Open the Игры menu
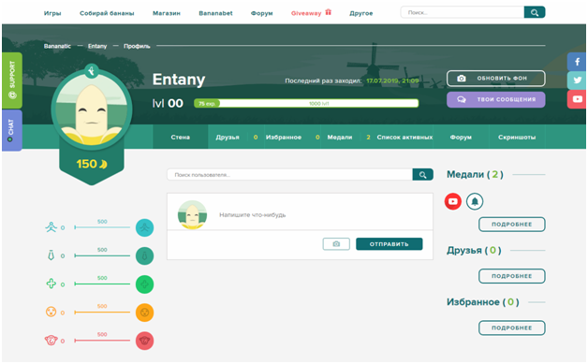588x364 pixels. pos(52,13)
